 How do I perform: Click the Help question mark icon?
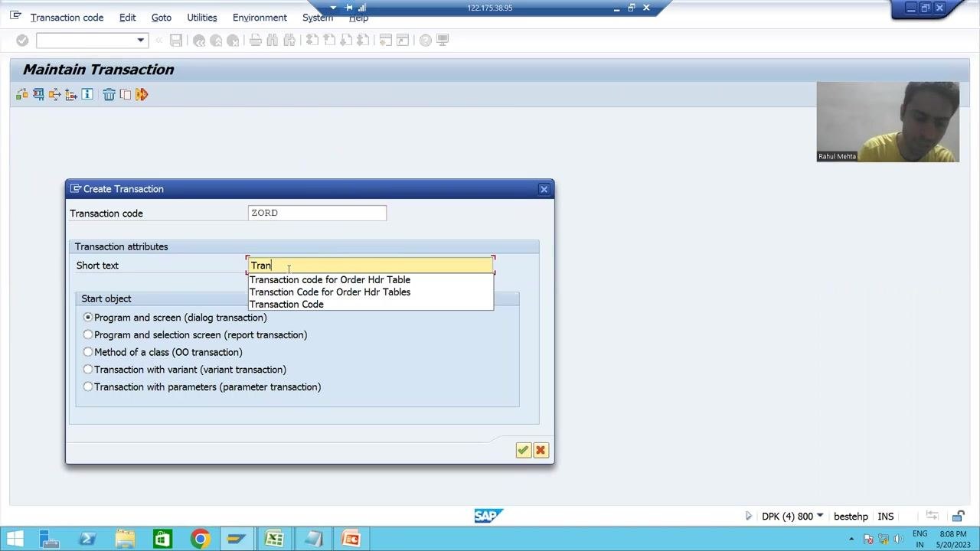point(425,40)
